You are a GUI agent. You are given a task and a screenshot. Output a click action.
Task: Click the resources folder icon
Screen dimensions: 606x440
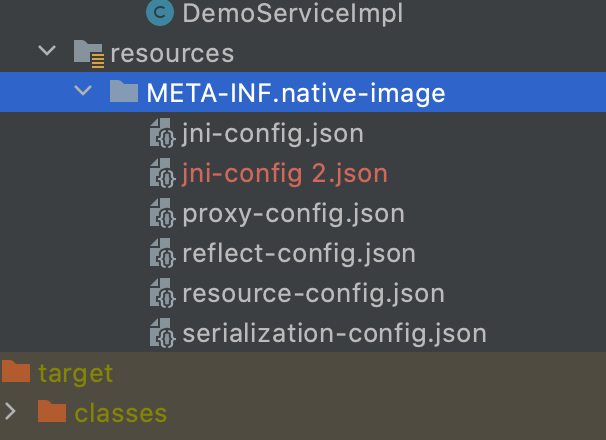click(89, 53)
